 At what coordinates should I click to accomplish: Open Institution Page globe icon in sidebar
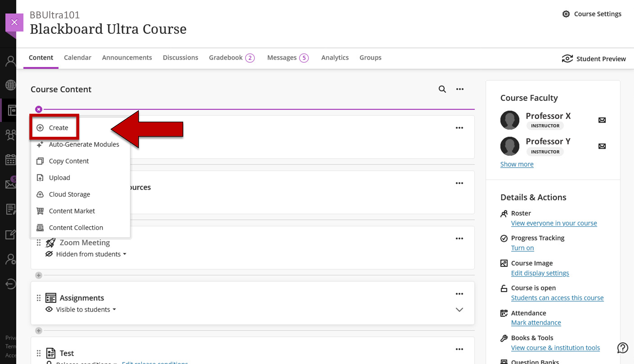[x=11, y=85]
